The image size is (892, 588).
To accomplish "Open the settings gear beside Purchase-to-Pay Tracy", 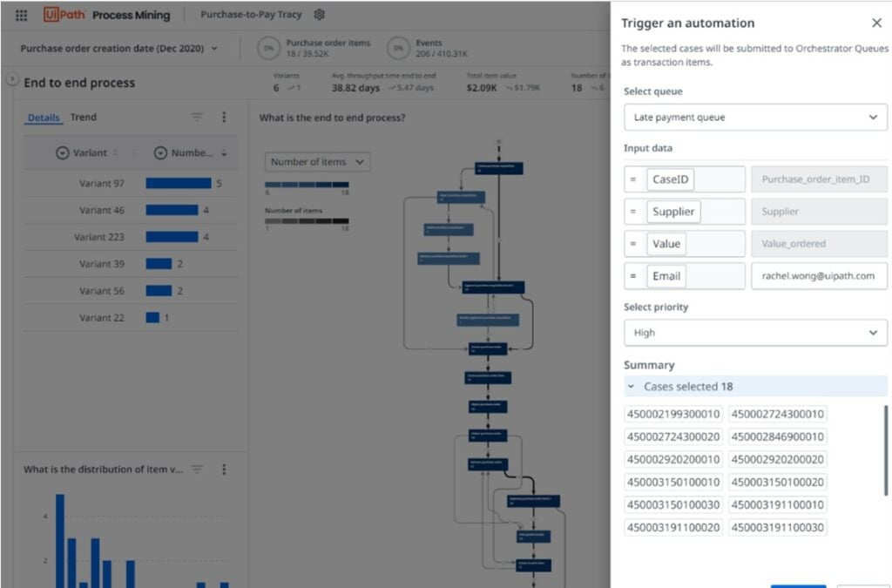I will click(x=319, y=15).
